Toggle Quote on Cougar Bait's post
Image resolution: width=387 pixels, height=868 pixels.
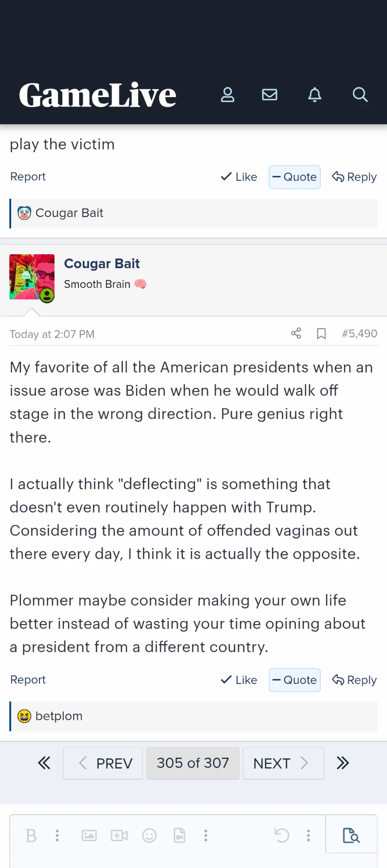294,680
